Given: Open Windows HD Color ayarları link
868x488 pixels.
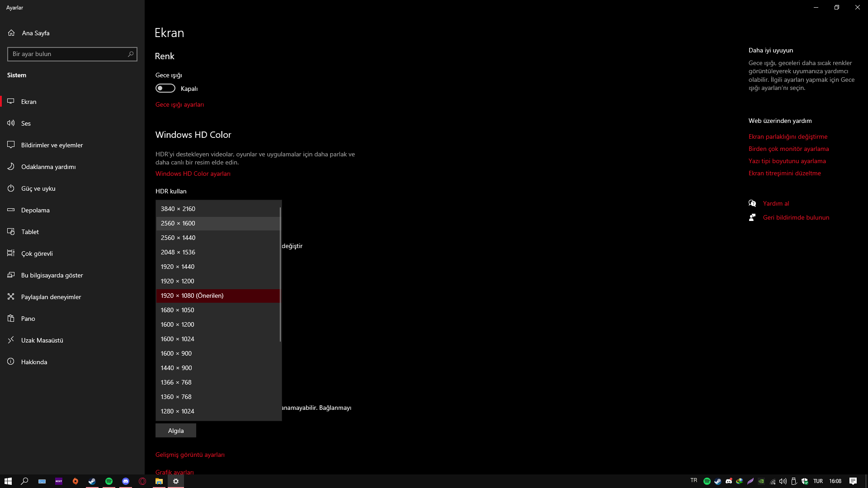Looking at the screenshot, I should [193, 174].
